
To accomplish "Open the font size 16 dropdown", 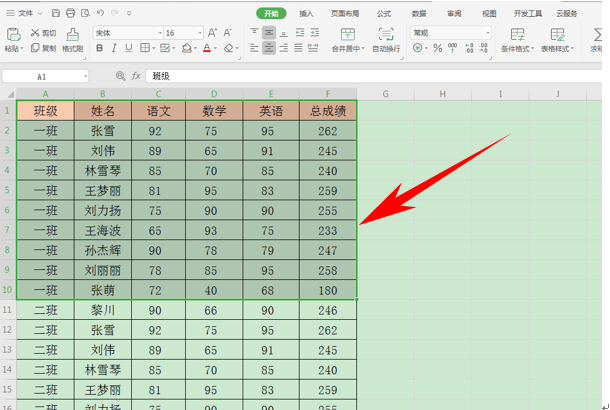I will 200,33.
